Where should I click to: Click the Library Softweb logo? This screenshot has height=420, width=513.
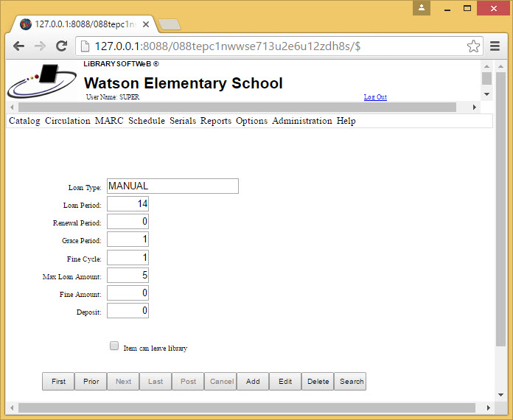pos(42,81)
